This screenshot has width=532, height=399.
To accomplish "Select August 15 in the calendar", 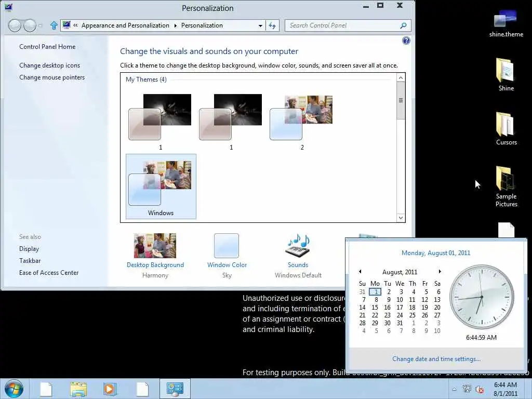I will [375, 308].
